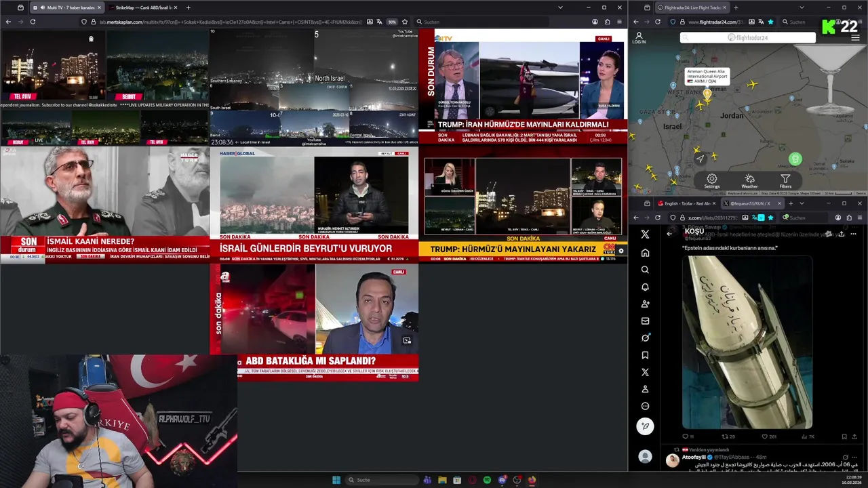Click the X compose post feather button
The width and height of the screenshot is (868, 488).
645,426
